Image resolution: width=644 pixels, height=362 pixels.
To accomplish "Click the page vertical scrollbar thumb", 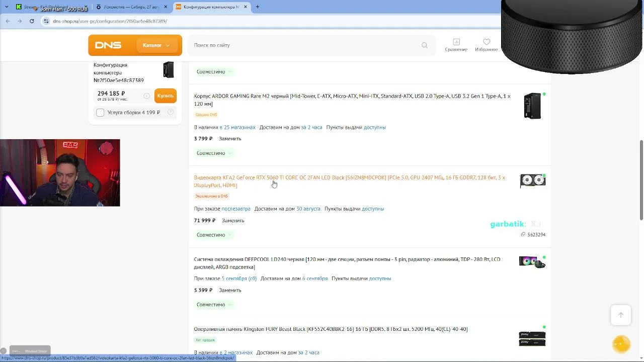I will coord(641,180).
